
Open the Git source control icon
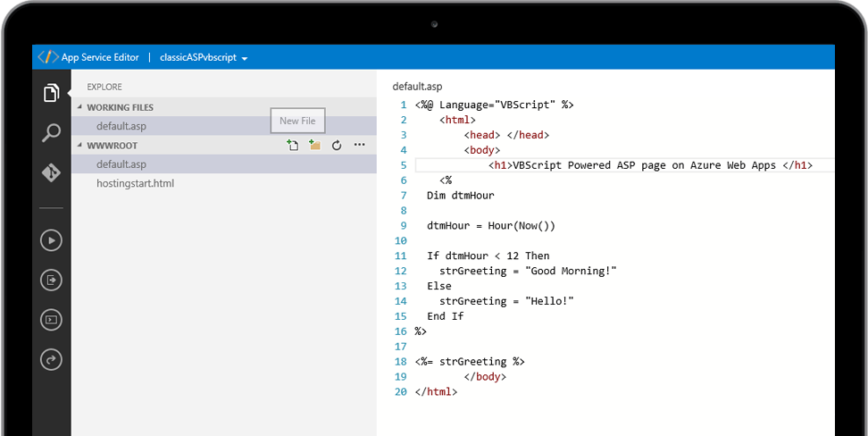pos(51,172)
